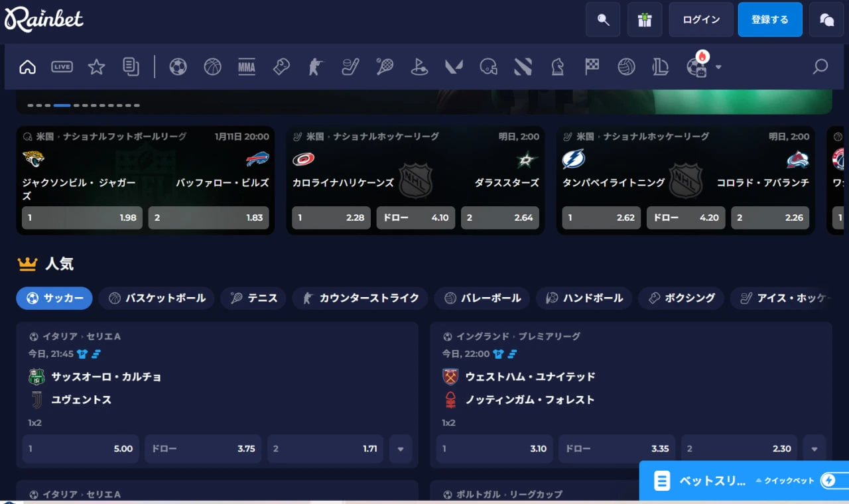
Task: Select the Counter-Strike shooter icon in the sports bar
Action: coord(315,66)
